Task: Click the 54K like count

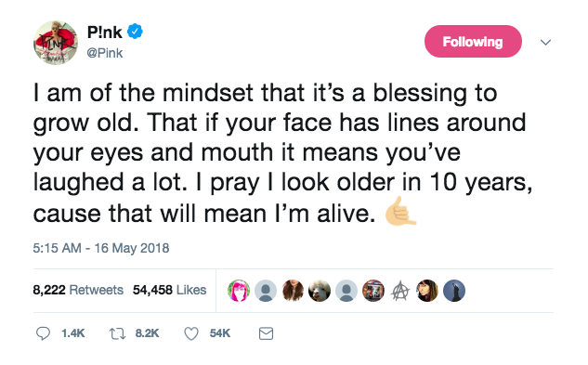Action: pyautogui.click(x=220, y=333)
